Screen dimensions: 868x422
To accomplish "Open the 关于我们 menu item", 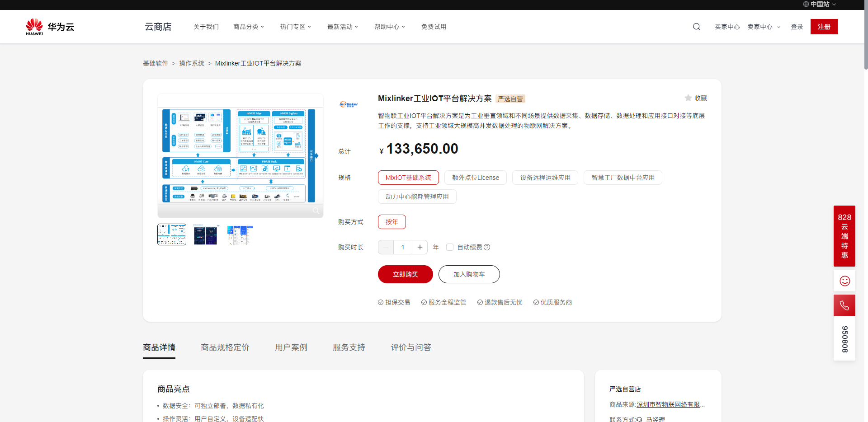I will 206,27.
